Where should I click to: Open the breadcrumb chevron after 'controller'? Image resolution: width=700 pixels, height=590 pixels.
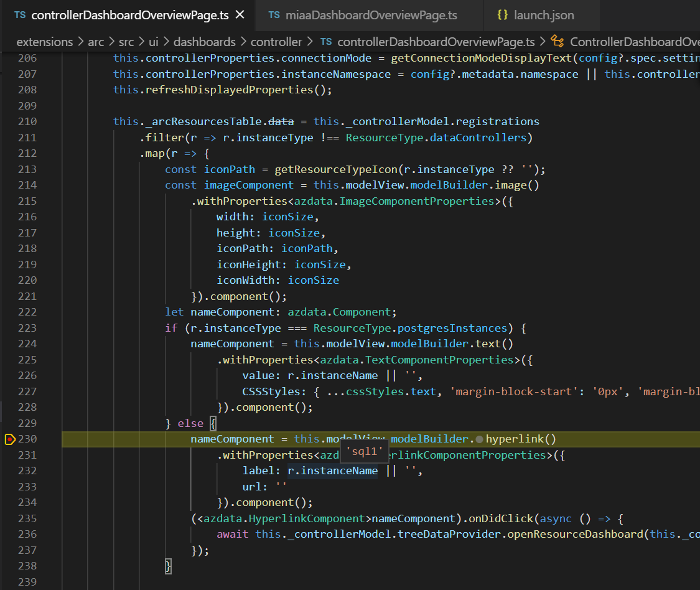(310, 42)
